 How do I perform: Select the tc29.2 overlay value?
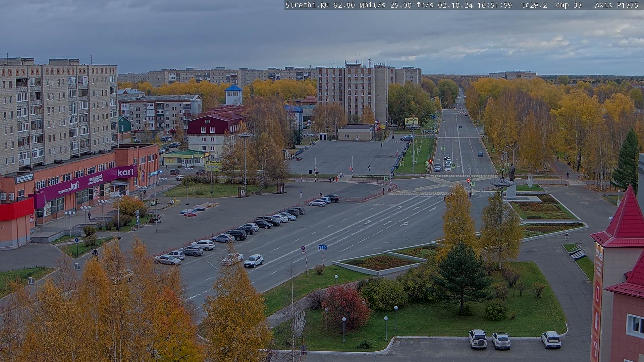[x=534, y=5]
